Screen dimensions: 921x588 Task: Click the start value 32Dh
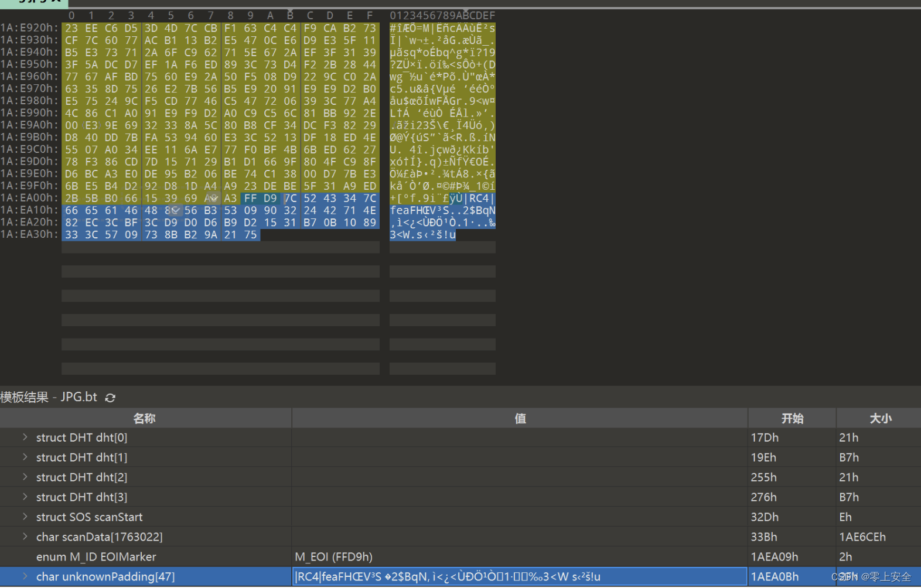pyautogui.click(x=765, y=517)
